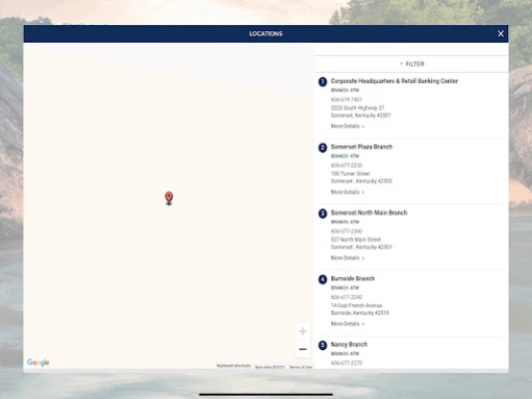This screenshot has width=532, height=399.
Task: Select Corporate Headquarters & Retail Banking Center
Action: [394, 81]
